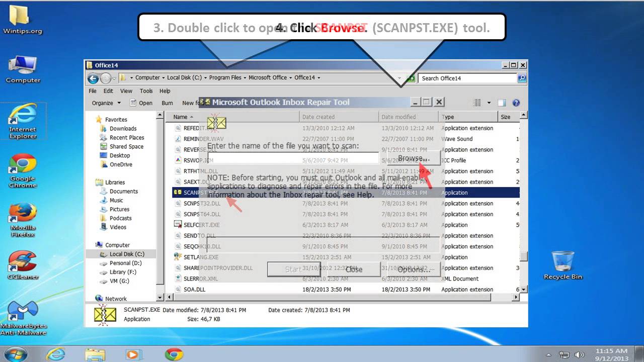Click the Open toolbar button in Explorer
Image resolution: width=644 pixels, height=362 pixels.
[141, 103]
